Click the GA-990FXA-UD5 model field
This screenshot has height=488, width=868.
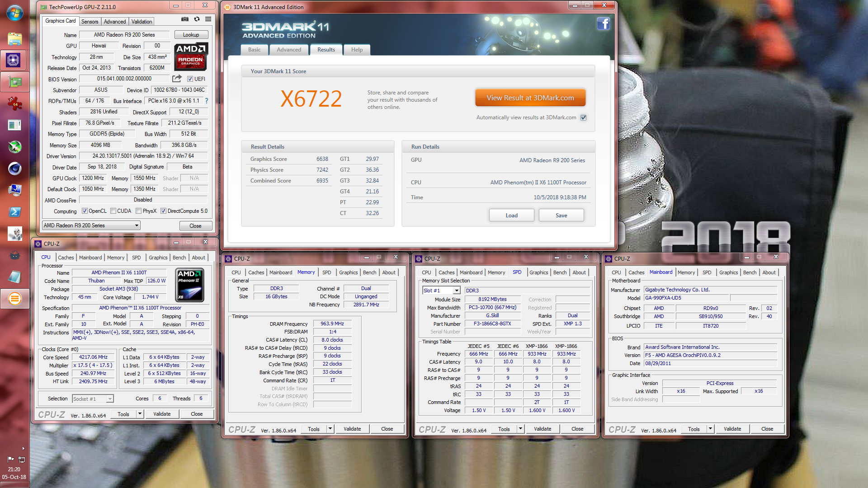[x=686, y=298]
